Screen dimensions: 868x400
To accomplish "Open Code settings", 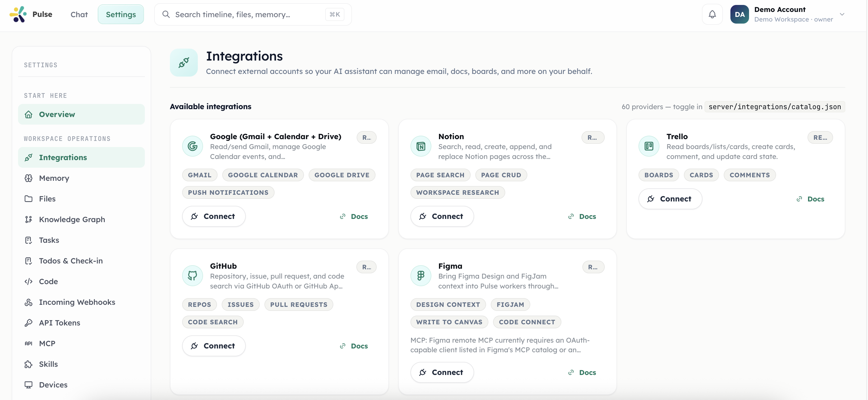I will tap(81, 281).
